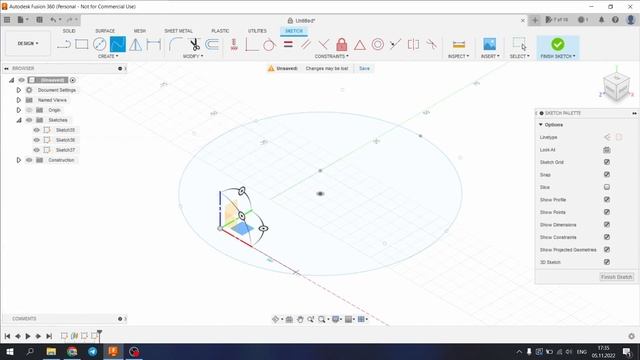Click the green Finish Sketch checkmark
The width and height of the screenshot is (640, 360).
(x=558, y=44)
